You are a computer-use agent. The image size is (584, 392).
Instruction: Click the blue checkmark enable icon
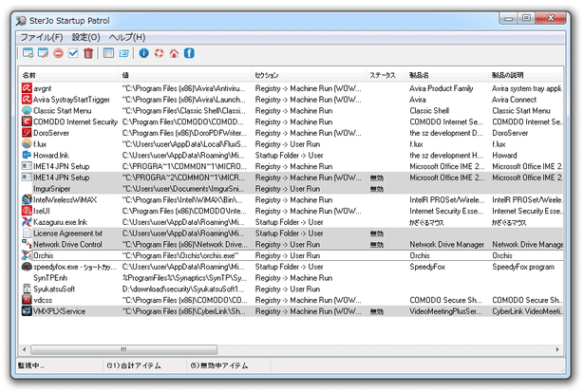coord(73,53)
